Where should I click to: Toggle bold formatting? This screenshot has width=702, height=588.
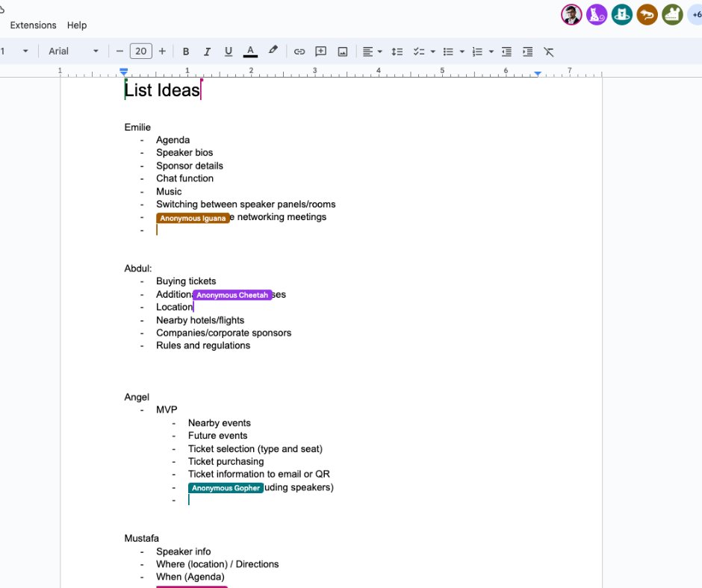[x=186, y=51]
